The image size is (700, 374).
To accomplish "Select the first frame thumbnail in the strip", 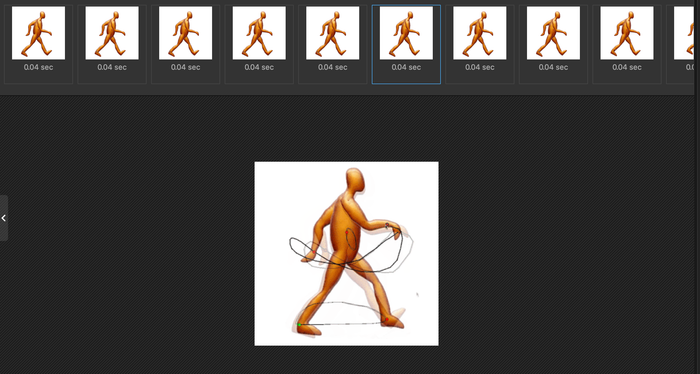I will pyautogui.click(x=38, y=33).
